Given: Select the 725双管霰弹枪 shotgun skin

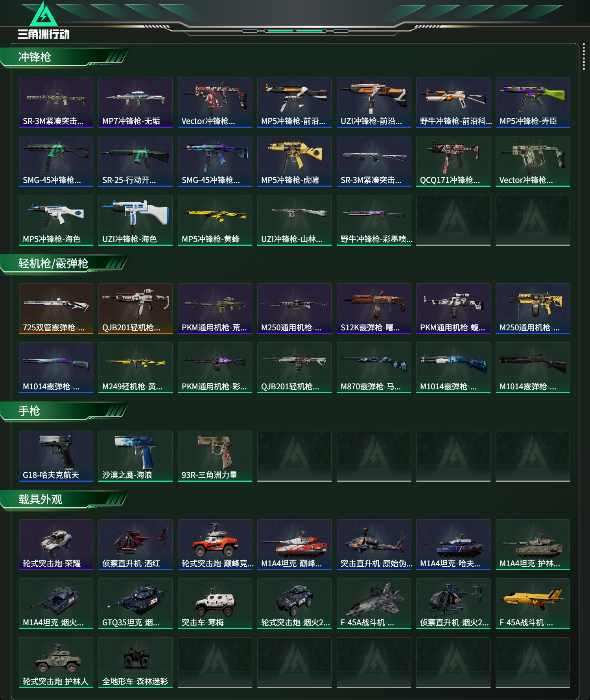Looking at the screenshot, I should coord(56,309).
